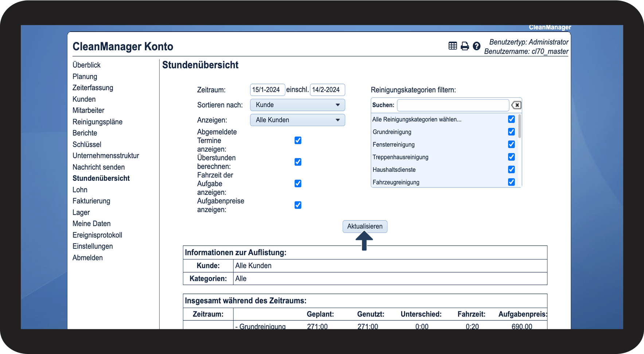
Task: Toggle Alle Reinigungskategorien wählen checkbox
Action: (x=511, y=119)
